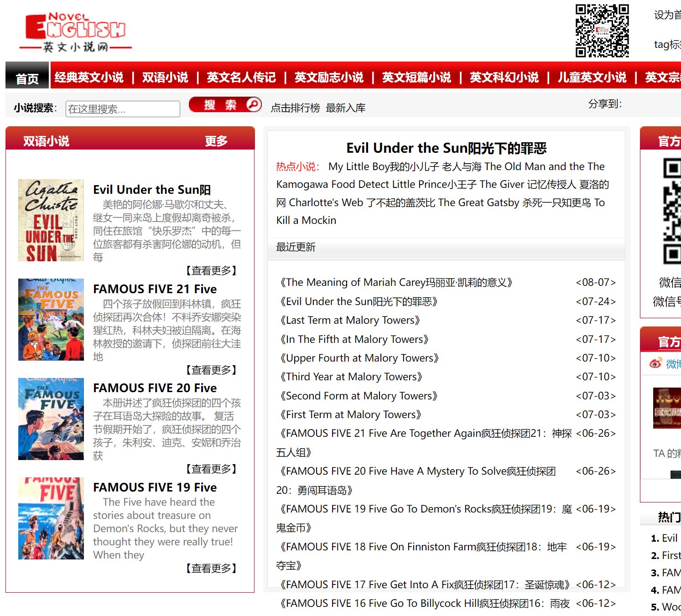Open Second Form at Malory Towers
This screenshot has width=681, height=616.
coord(359,396)
